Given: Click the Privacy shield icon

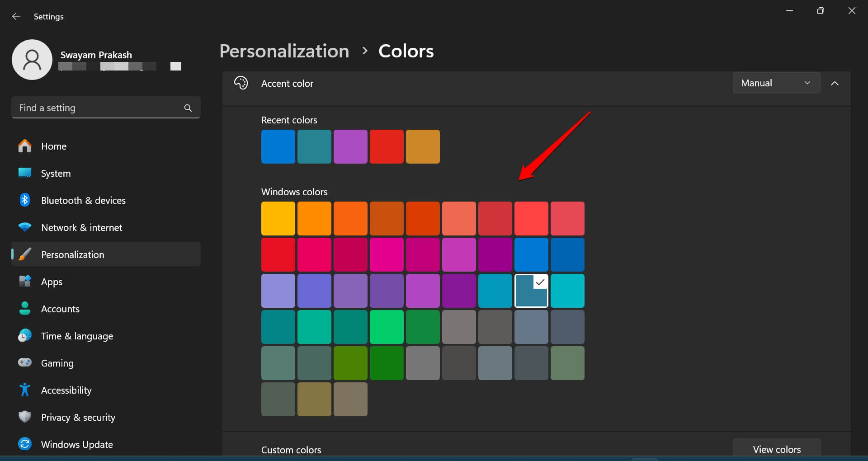Looking at the screenshot, I should (x=25, y=417).
